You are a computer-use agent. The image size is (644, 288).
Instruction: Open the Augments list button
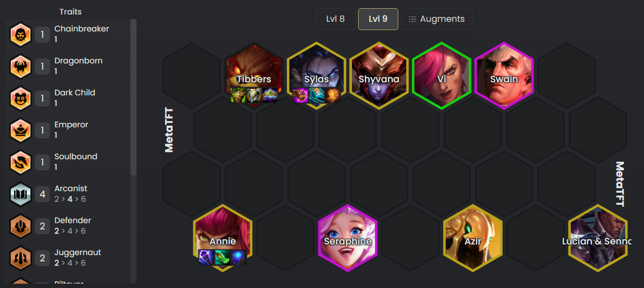tap(437, 19)
